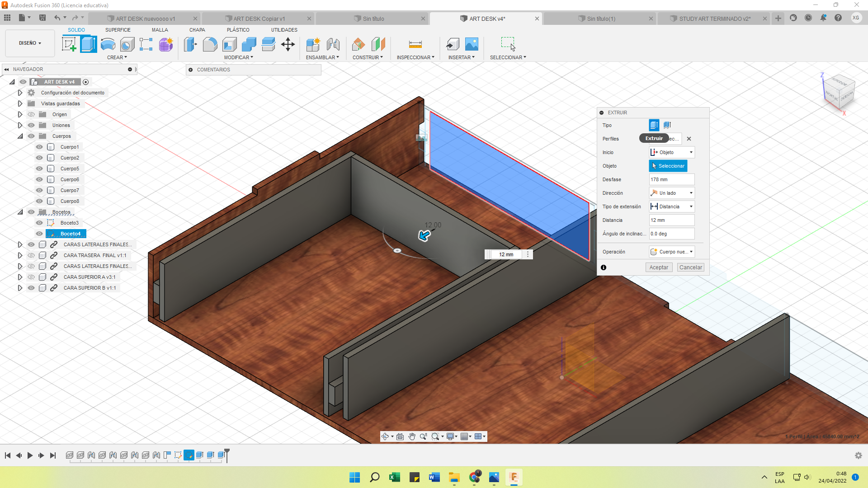Viewport: 868px width, 488px height.
Task: Open the Sin título document tab
Action: [373, 19]
